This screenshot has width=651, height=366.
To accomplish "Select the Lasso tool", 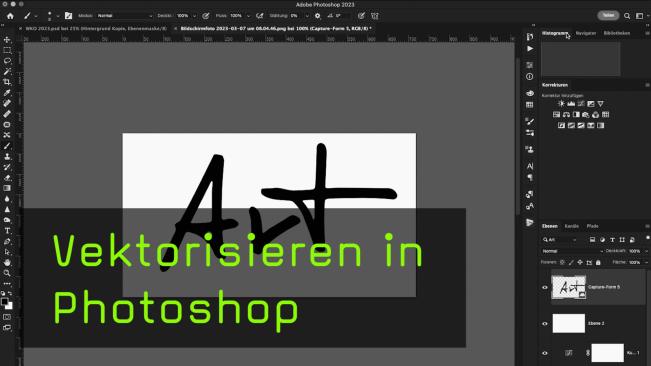I will pyautogui.click(x=7, y=61).
